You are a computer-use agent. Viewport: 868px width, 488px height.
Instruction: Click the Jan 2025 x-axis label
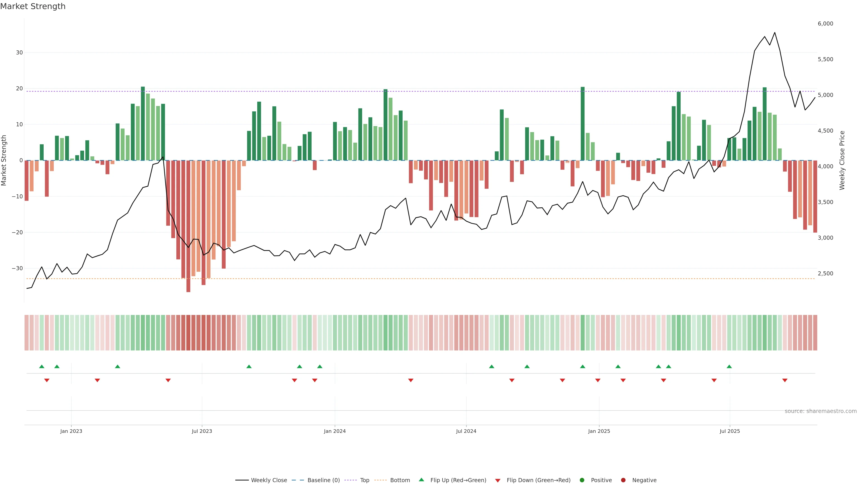(x=599, y=431)
